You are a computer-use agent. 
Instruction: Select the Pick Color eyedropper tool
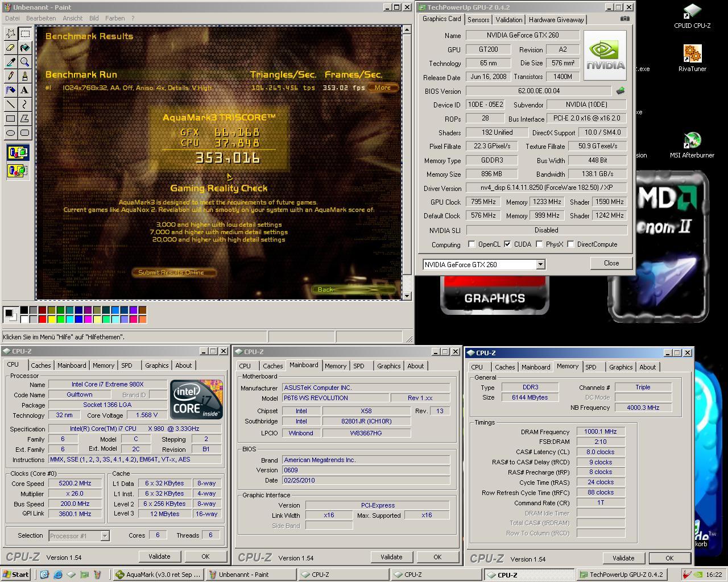(x=11, y=62)
